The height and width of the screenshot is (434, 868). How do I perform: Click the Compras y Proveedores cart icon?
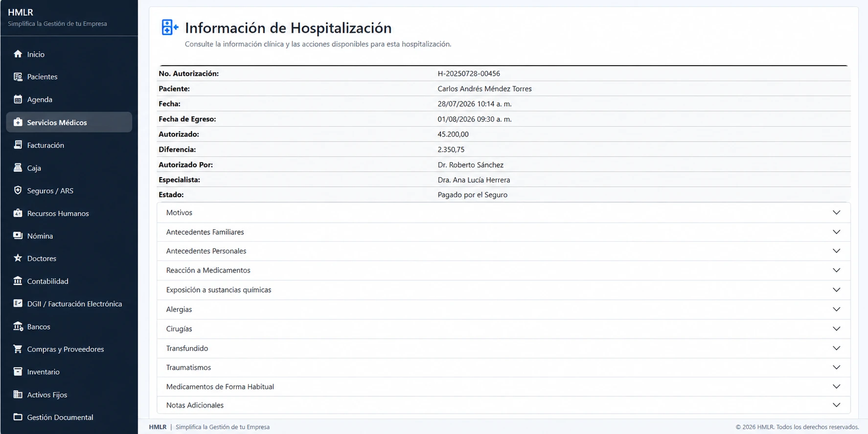coord(18,349)
